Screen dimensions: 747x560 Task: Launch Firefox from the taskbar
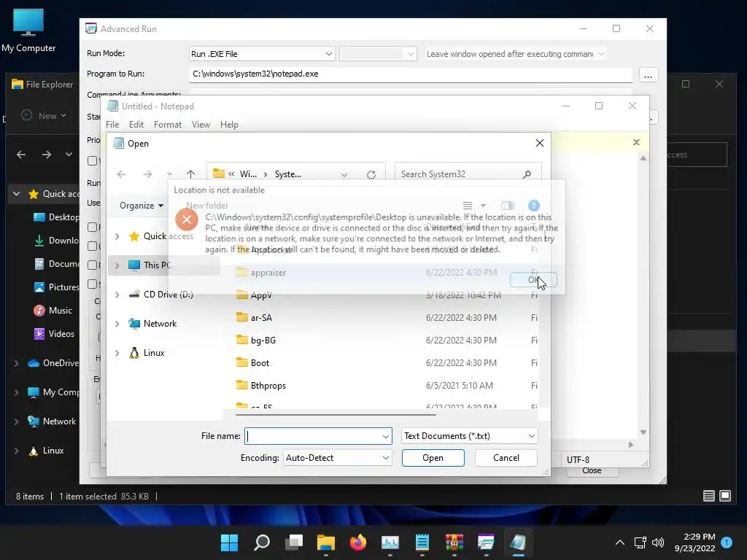click(357, 542)
